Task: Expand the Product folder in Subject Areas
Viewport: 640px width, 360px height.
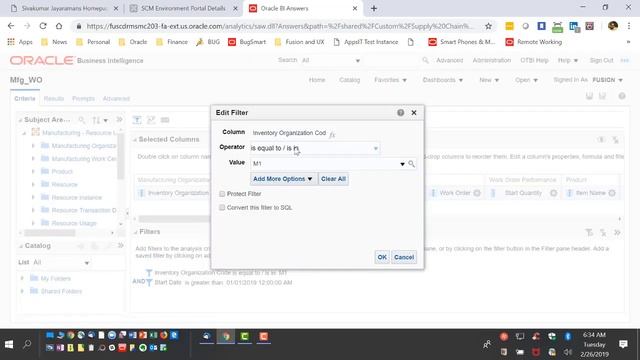Action: coord(33,171)
